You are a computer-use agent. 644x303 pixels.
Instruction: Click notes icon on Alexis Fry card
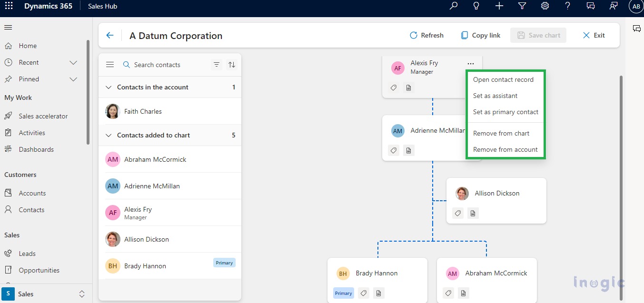[408, 88]
